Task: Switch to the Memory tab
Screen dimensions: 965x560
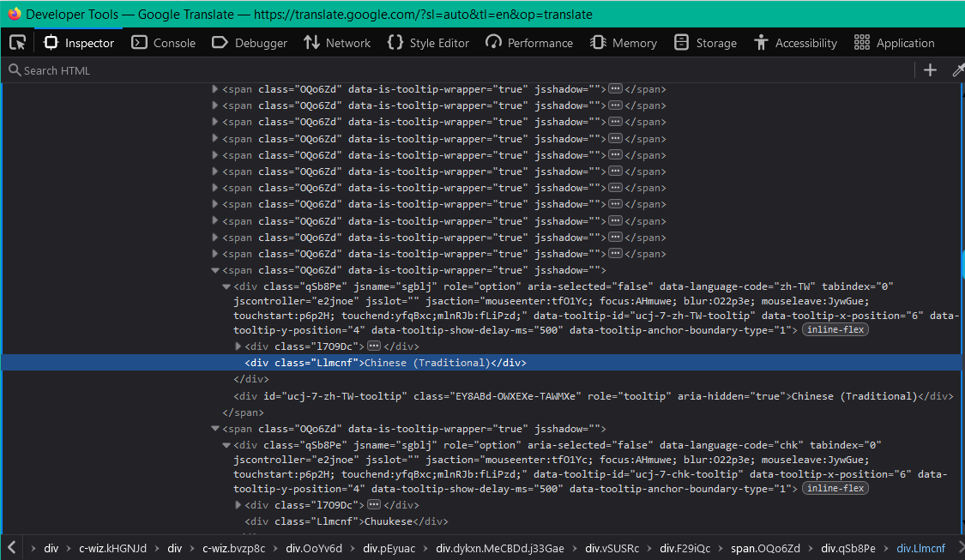Action: 624,43
